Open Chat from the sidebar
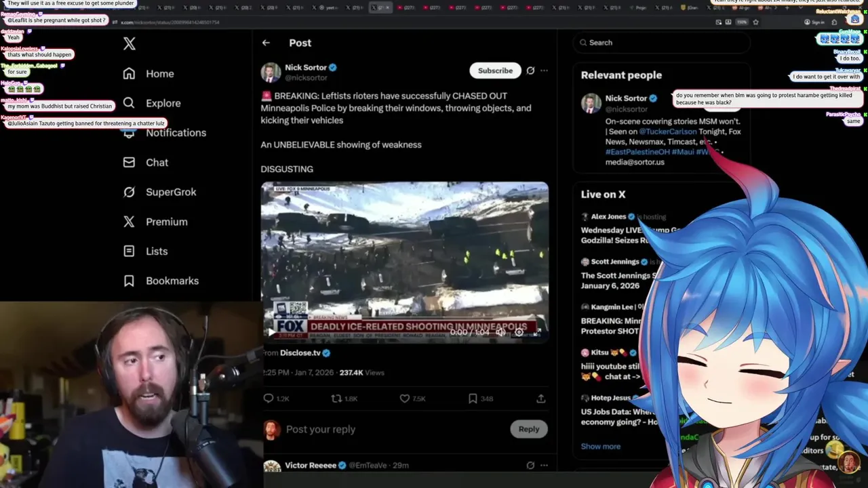Image resolution: width=868 pixels, height=488 pixels. click(146, 163)
